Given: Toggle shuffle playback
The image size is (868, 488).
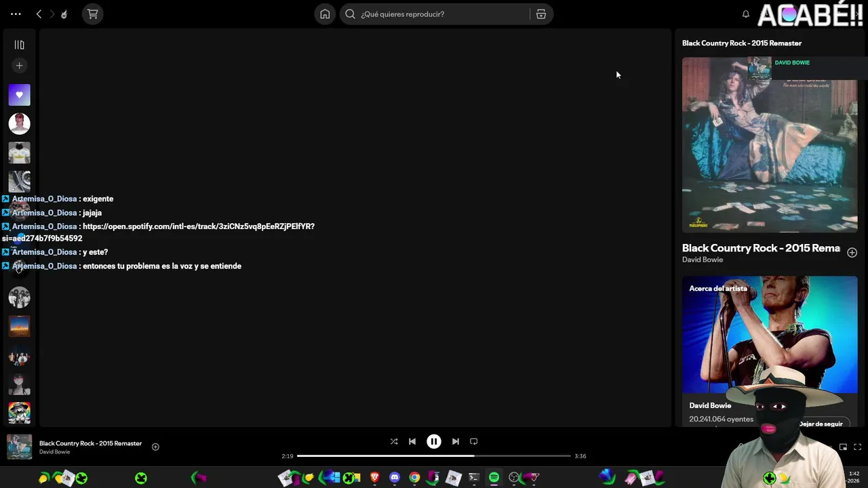Looking at the screenshot, I should point(394,441).
